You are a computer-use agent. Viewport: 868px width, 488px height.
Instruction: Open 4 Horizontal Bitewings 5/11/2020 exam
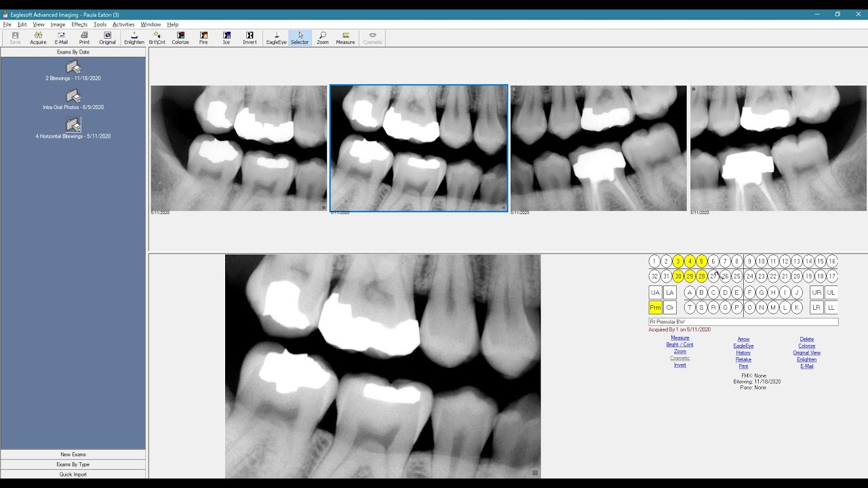(x=73, y=129)
